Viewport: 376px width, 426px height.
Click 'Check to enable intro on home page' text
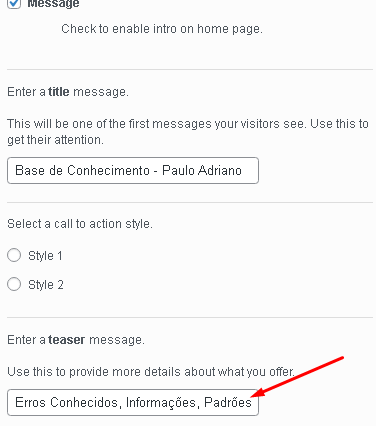162,29
